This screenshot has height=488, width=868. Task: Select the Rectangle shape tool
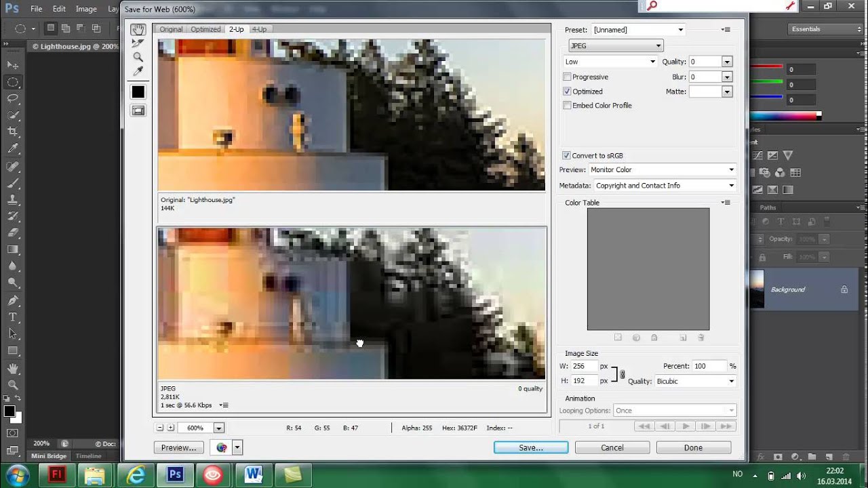(13, 350)
